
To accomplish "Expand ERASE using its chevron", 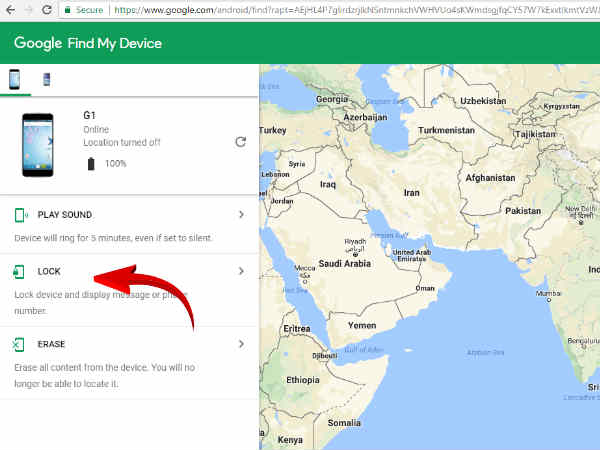I will 241,344.
